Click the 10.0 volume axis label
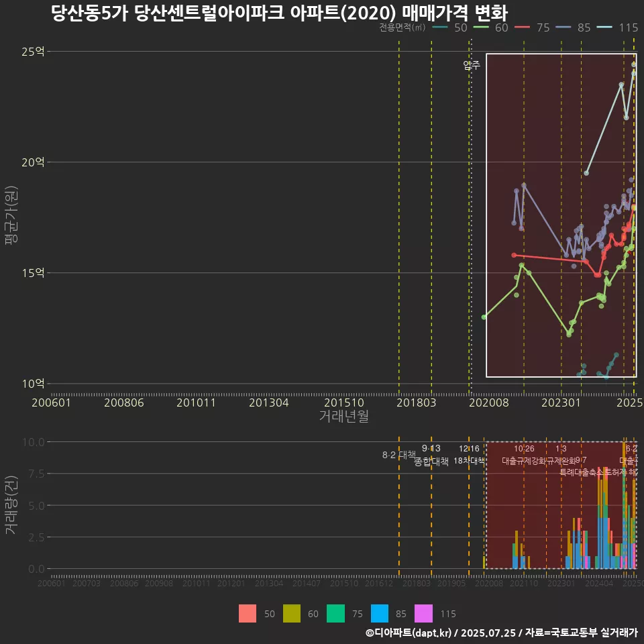The height and width of the screenshot is (644, 644). click(34, 442)
